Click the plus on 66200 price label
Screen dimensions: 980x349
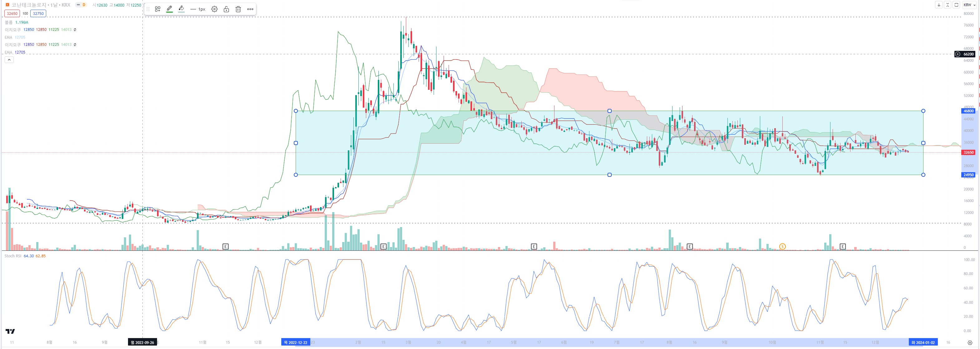point(958,54)
